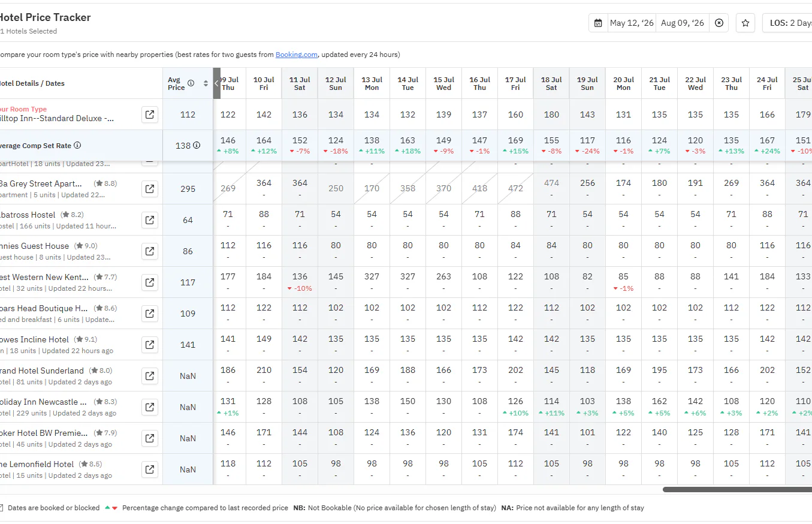Screen dimensions: 812x524
Task: Click Albatross Hostel avg price 64
Action: point(188,220)
